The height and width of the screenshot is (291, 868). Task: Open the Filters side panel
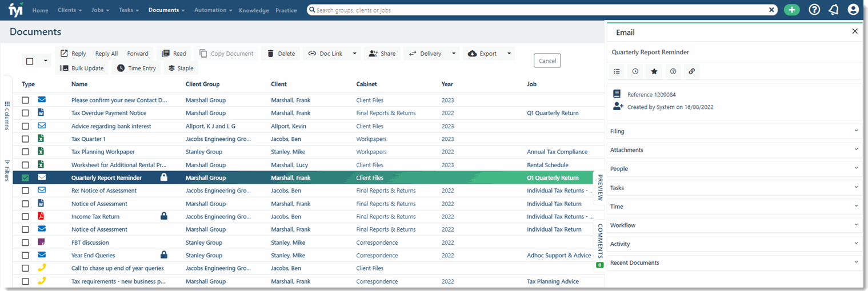tap(7, 170)
